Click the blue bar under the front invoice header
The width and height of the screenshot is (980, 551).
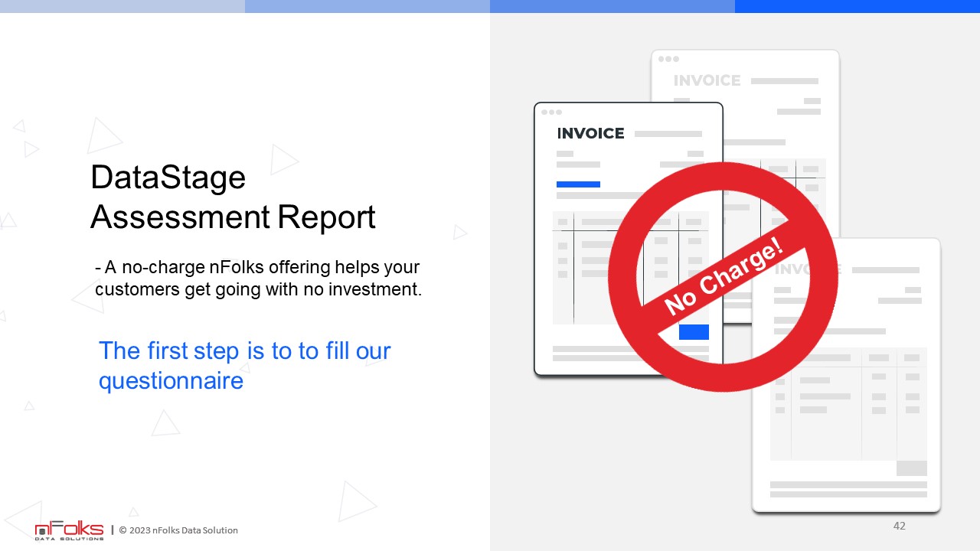(578, 184)
